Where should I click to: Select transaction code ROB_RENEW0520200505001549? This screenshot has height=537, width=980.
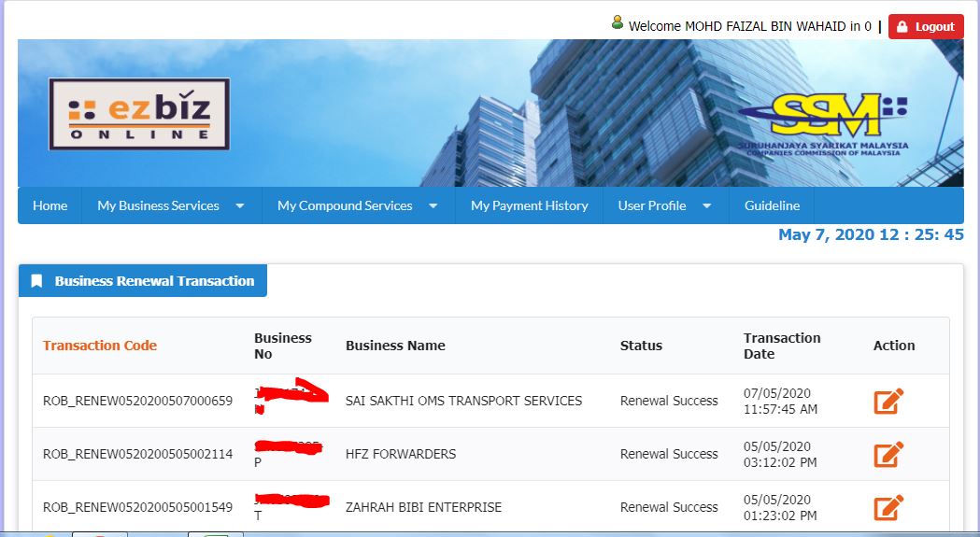(x=137, y=507)
